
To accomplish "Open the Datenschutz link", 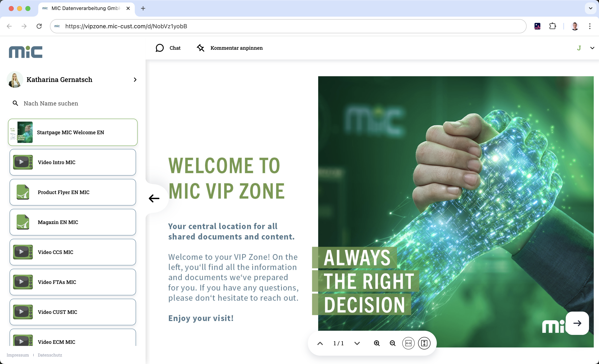I will [x=50, y=355].
